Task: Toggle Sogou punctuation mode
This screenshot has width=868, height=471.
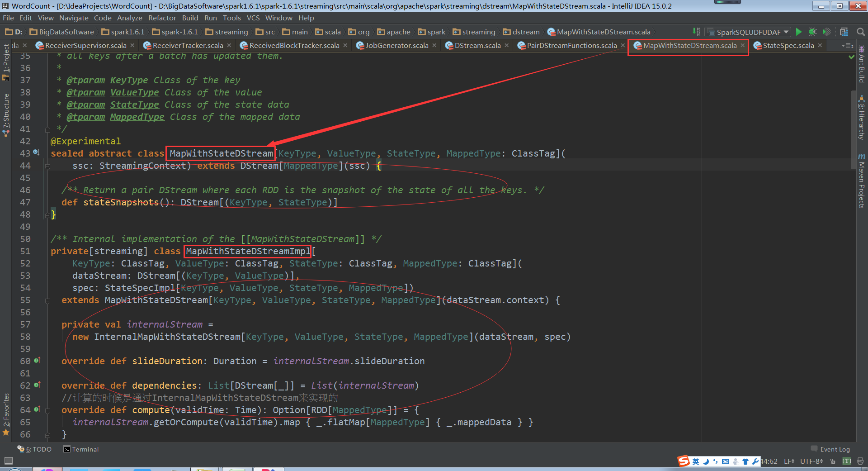Action: click(x=715, y=461)
